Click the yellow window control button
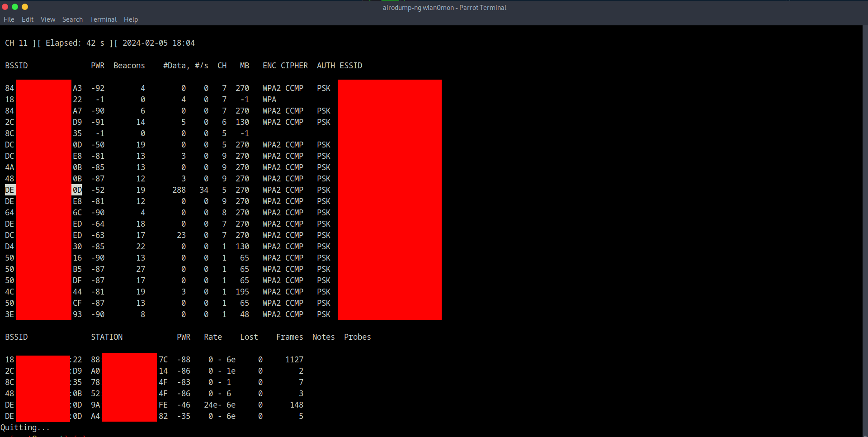868x437 pixels. [x=25, y=7]
